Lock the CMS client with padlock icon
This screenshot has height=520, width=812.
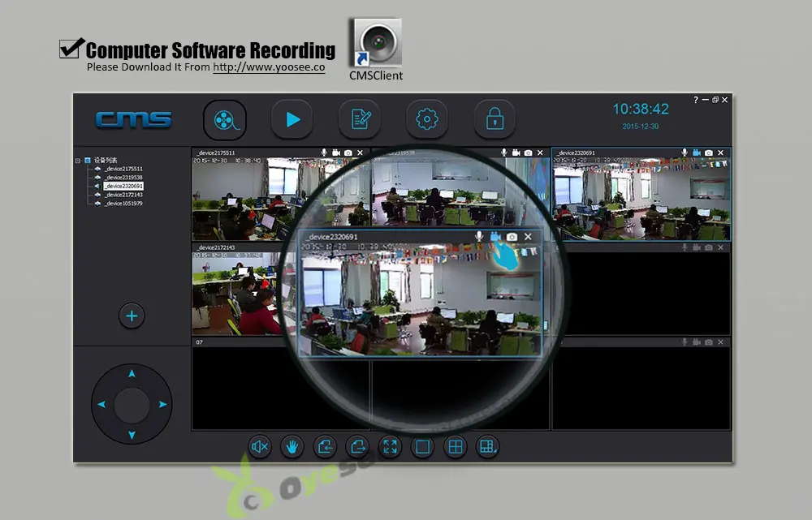pyautogui.click(x=495, y=119)
